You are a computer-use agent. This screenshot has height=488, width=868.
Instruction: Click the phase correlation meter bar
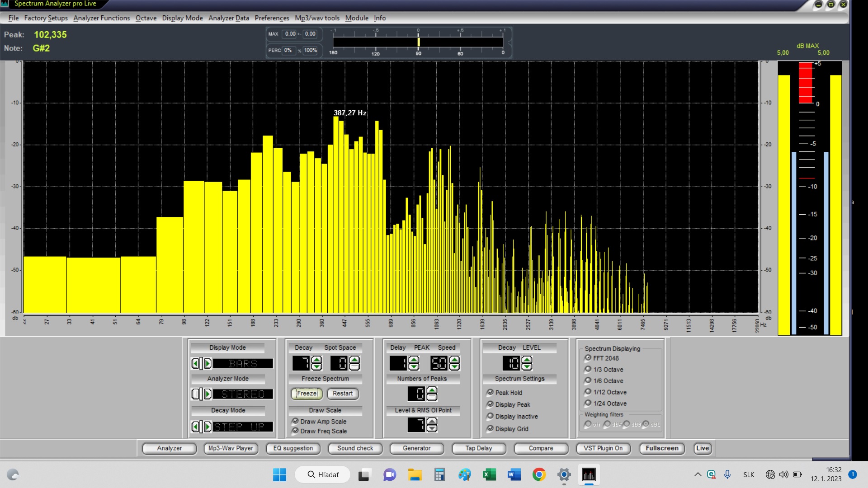click(x=418, y=42)
